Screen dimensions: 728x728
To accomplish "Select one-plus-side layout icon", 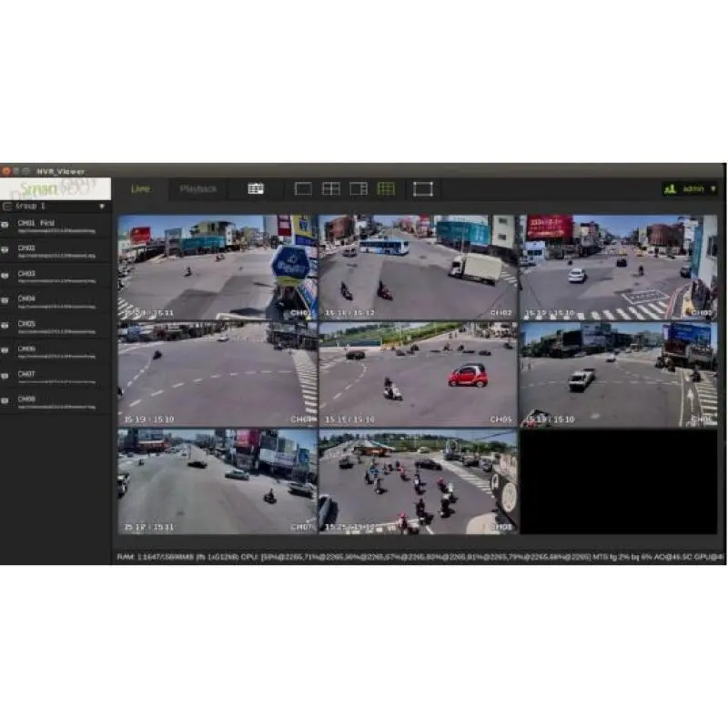I will (x=359, y=188).
